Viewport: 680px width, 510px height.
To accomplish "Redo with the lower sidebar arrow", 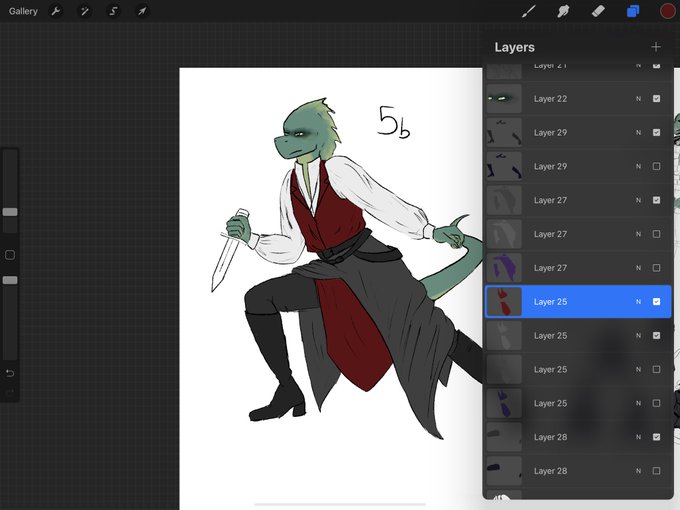I will (x=10, y=393).
